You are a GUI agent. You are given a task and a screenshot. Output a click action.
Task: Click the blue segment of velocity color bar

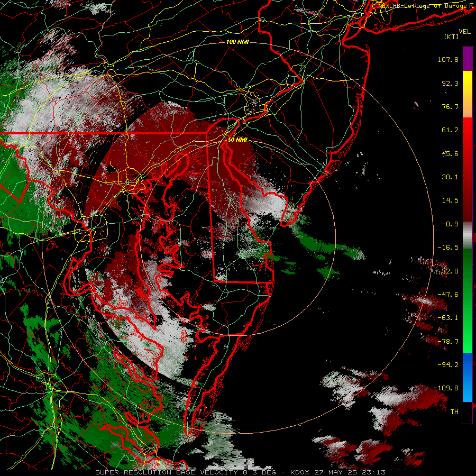click(467, 377)
